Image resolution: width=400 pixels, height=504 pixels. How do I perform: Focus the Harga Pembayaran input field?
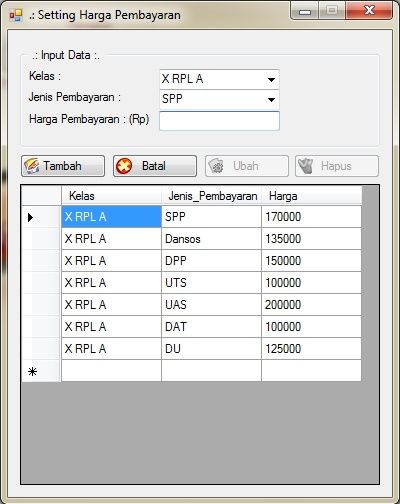click(219, 121)
